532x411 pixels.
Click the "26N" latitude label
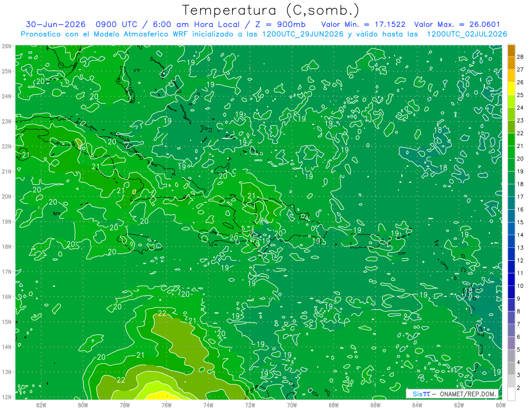[7, 46]
